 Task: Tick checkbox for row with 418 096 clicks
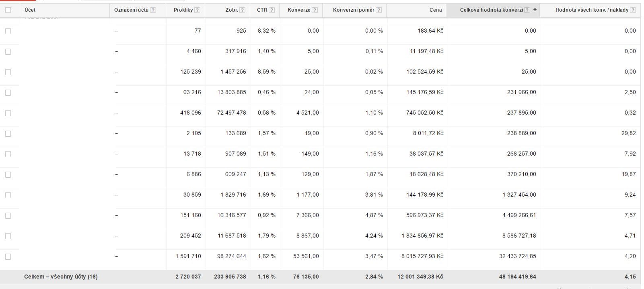[x=8, y=113]
